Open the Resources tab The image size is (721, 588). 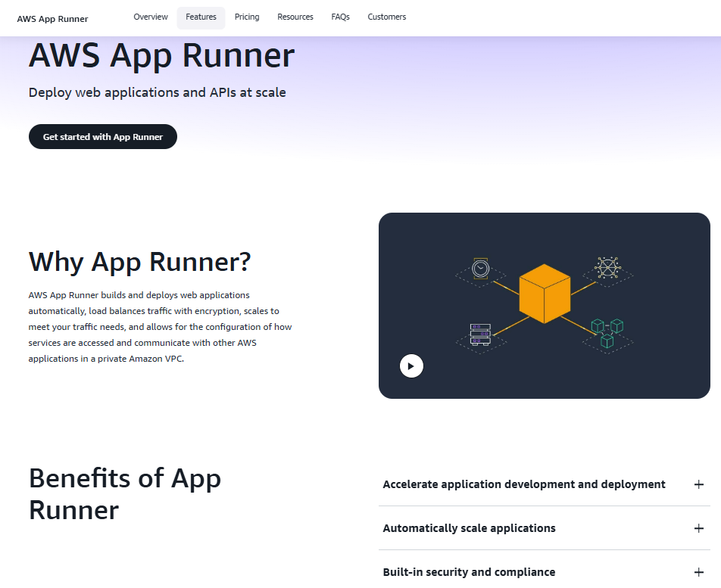pyautogui.click(x=295, y=17)
